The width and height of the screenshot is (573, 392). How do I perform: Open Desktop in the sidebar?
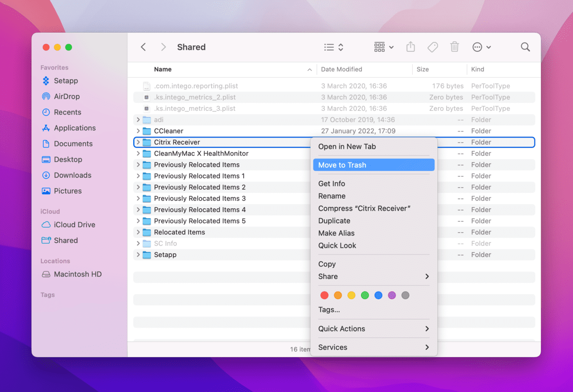click(x=62, y=159)
